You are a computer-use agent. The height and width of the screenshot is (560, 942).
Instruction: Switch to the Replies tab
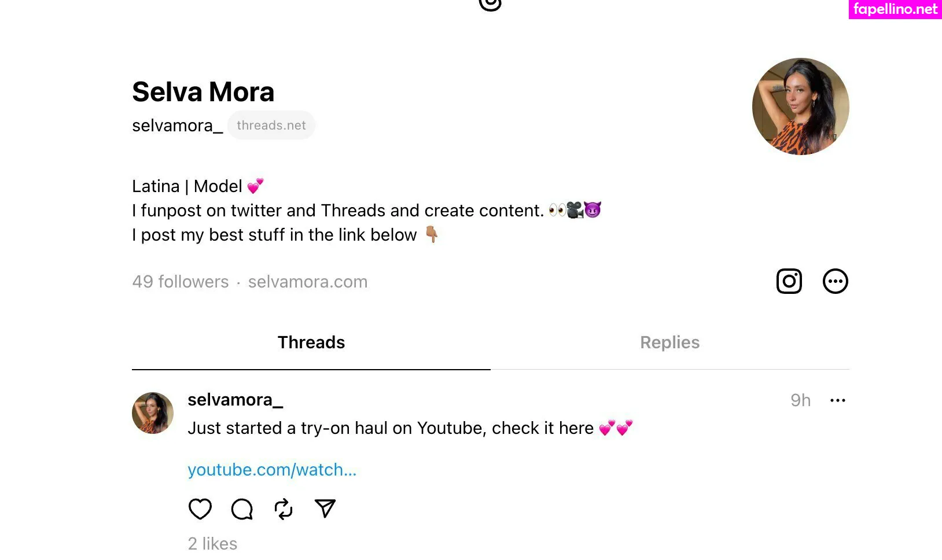click(x=669, y=342)
